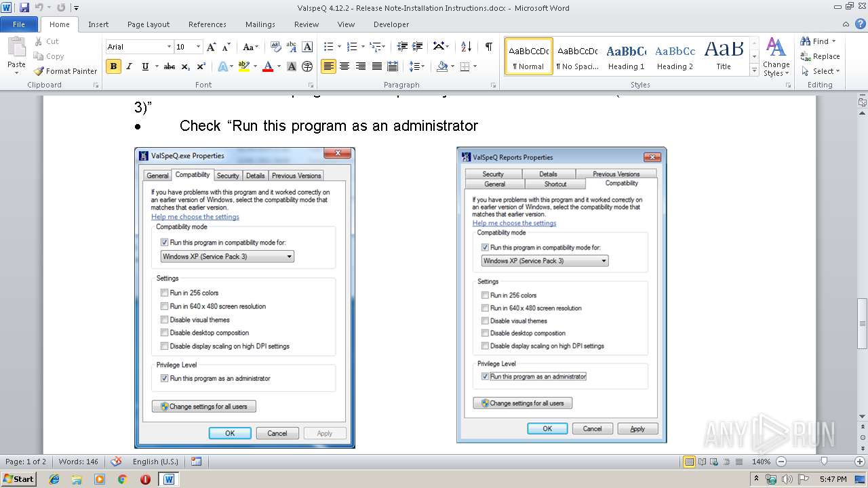This screenshot has width=868, height=488.
Task: Apply the No Spacing style
Action: point(577,56)
